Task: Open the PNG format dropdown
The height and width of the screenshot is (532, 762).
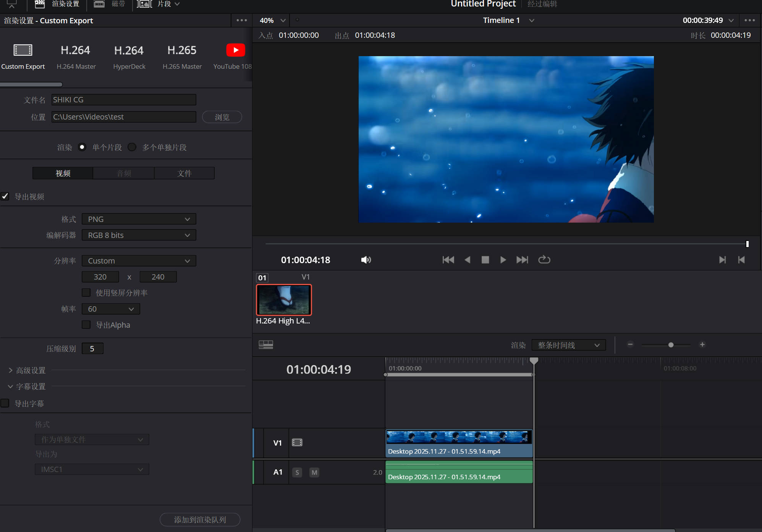Action: tap(139, 219)
